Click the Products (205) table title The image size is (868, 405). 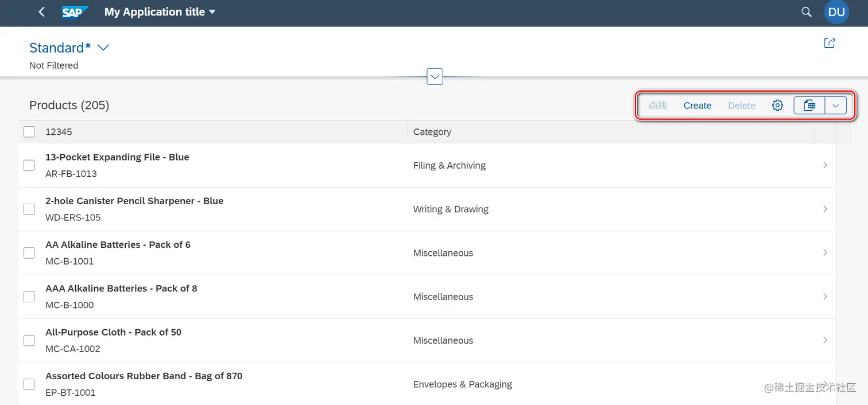(69, 105)
